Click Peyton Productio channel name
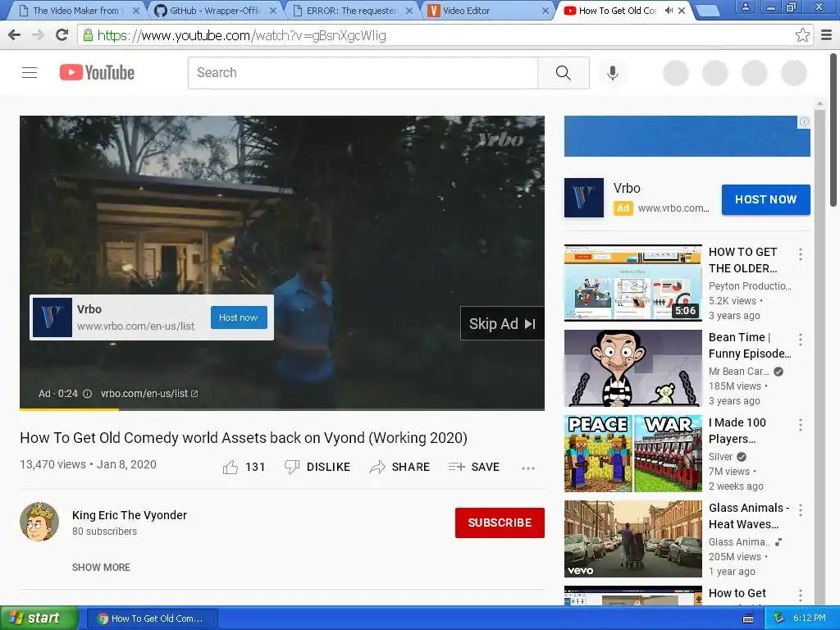Screen dimensions: 840x630 (x=750, y=286)
